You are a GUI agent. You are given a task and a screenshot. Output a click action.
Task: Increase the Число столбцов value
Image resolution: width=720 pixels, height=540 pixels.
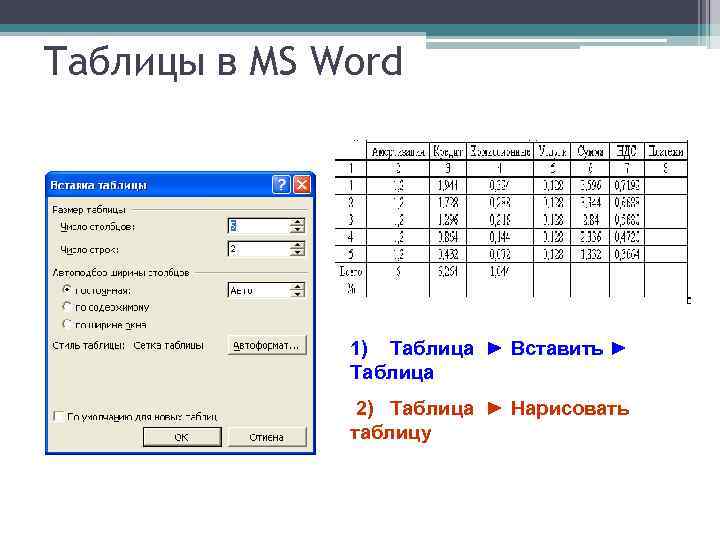coord(298,222)
